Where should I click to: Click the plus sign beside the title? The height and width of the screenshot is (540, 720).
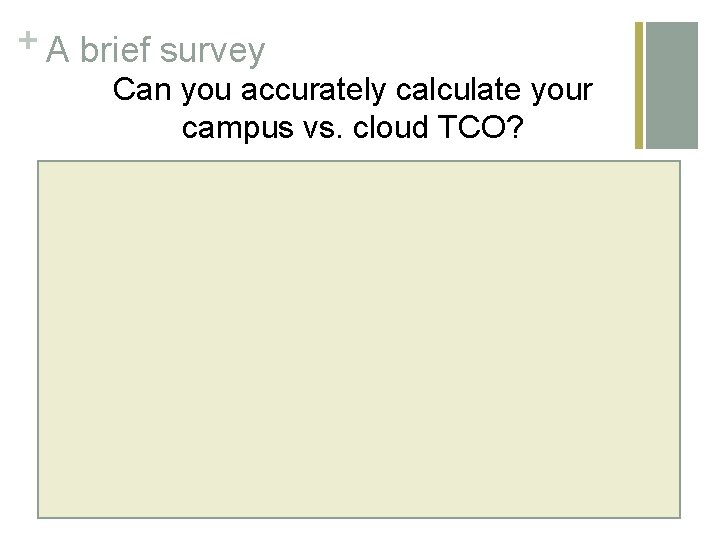[28, 40]
